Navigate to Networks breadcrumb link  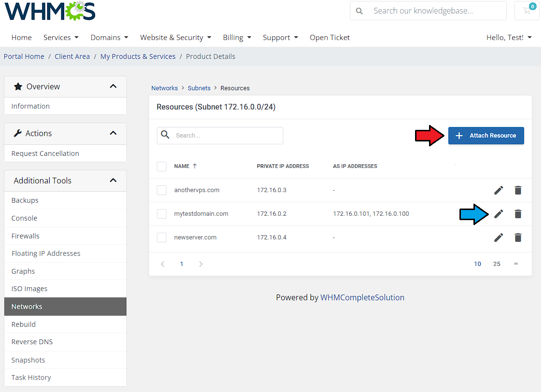(165, 88)
